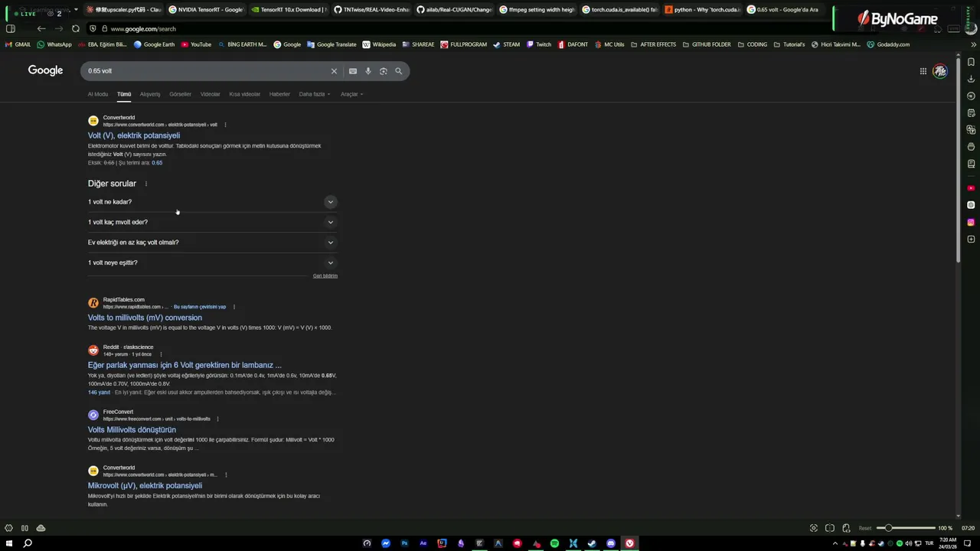Open options menu for RapidTables result

coord(234,307)
